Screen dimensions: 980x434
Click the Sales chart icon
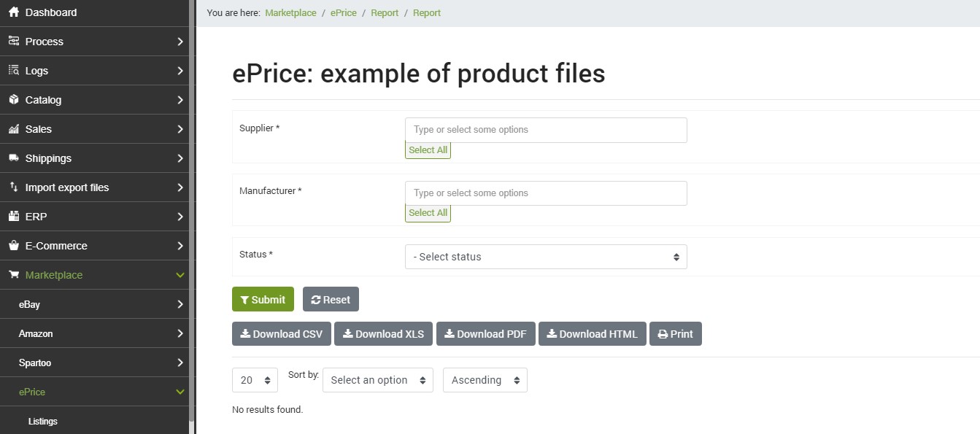(13, 129)
